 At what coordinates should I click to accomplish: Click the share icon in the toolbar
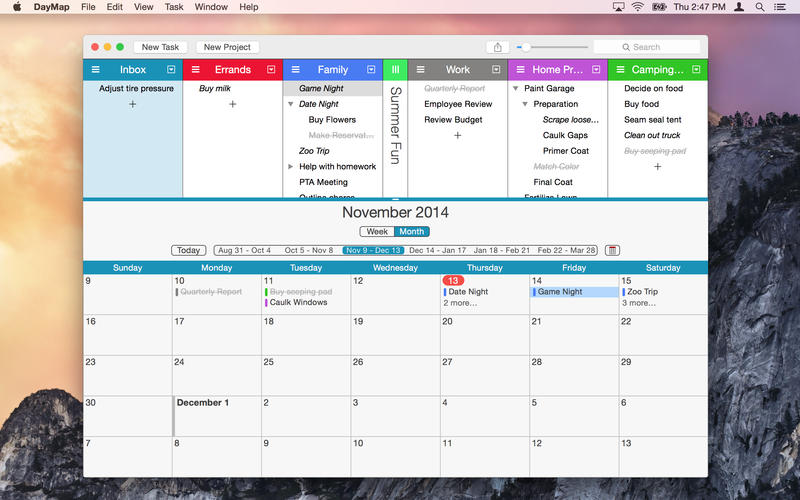tap(497, 47)
